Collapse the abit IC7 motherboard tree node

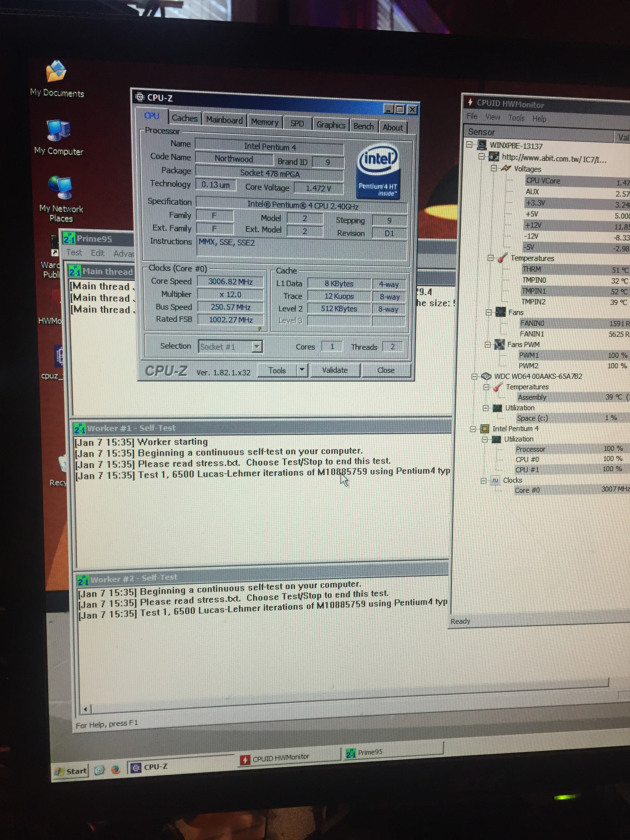pos(482,157)
